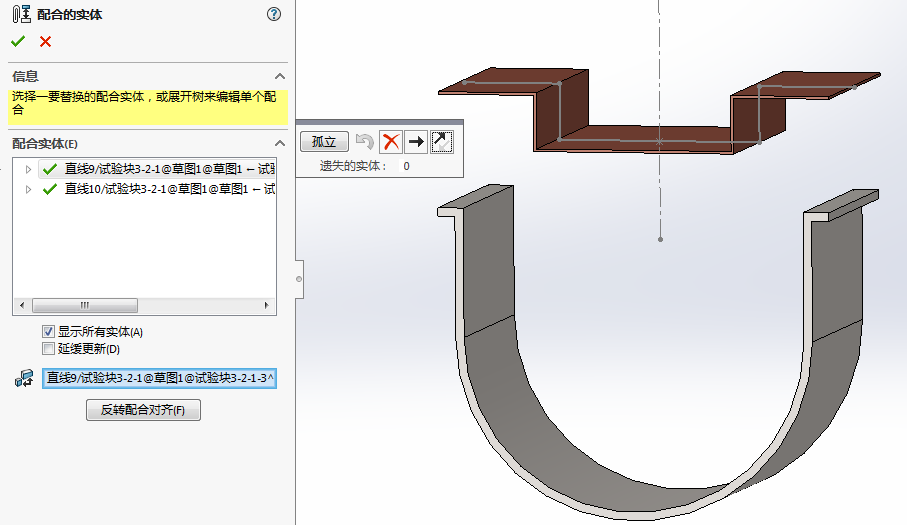Expand the 直线10 tree item arrow
Viewport: 907px width, 525px height.
tap(28, 188)
